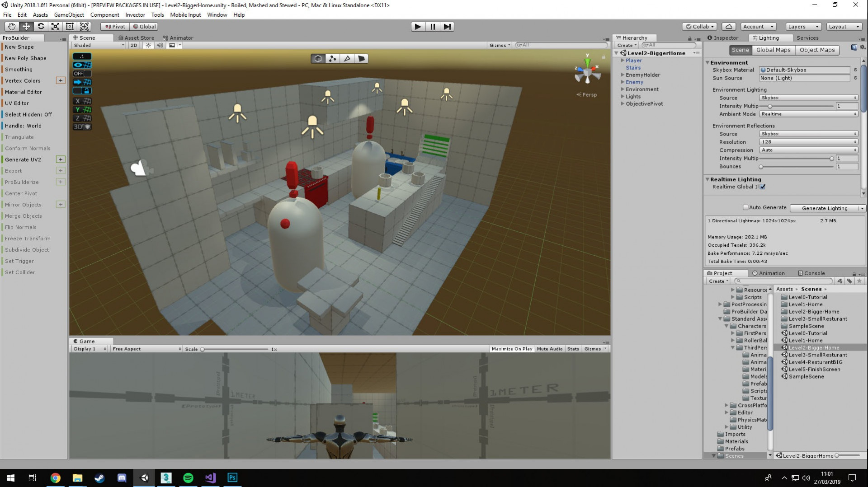Toggle Realtime Global Illumination checkbox
The image size is (868, 487).
(763, 187)
